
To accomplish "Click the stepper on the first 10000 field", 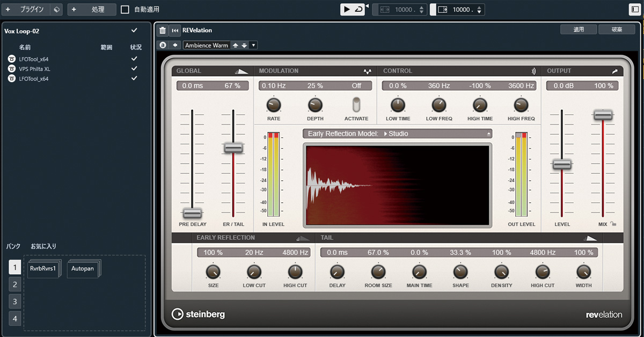I will 421,10.
